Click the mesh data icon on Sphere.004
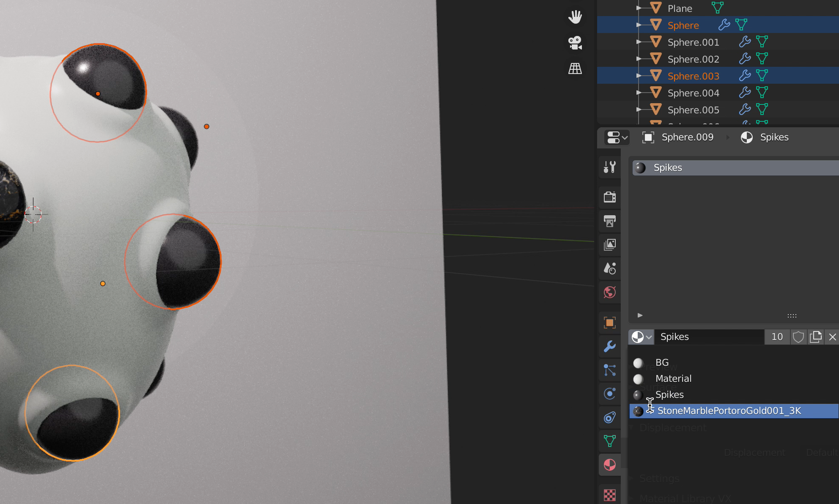Image resolution: width=839 pixels, height=504 pixels. (762, 93)
